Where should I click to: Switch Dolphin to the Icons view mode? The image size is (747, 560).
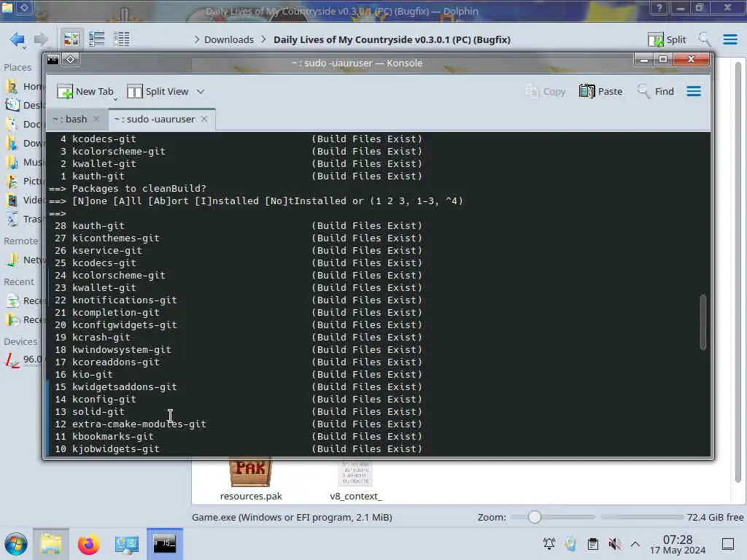[x=71, y=39]
